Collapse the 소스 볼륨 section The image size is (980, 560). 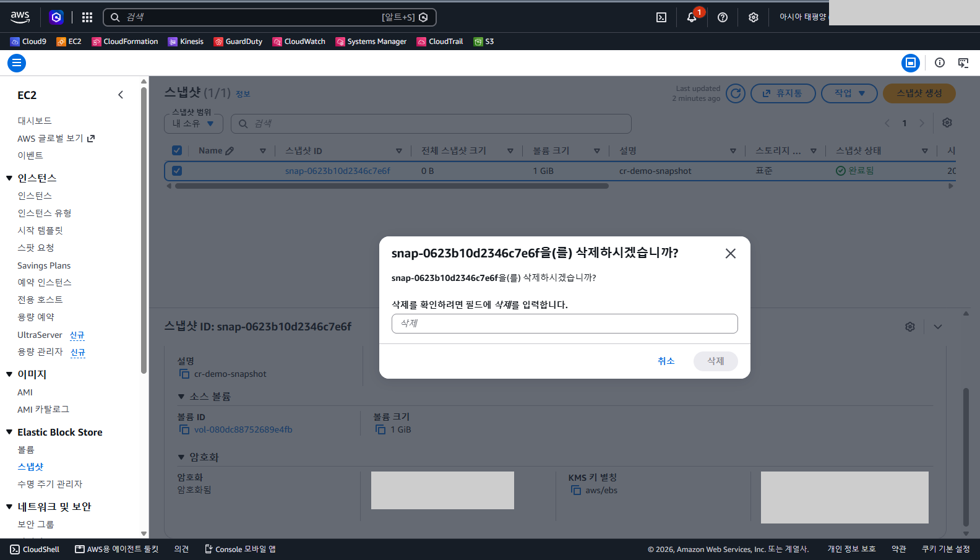(181, 396)
